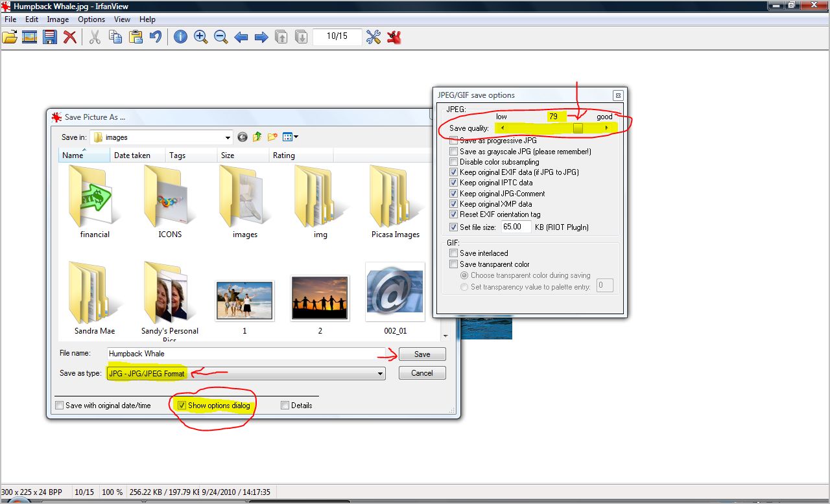Open the view menu dropdown arrow
830x504 pixels.
296,137
